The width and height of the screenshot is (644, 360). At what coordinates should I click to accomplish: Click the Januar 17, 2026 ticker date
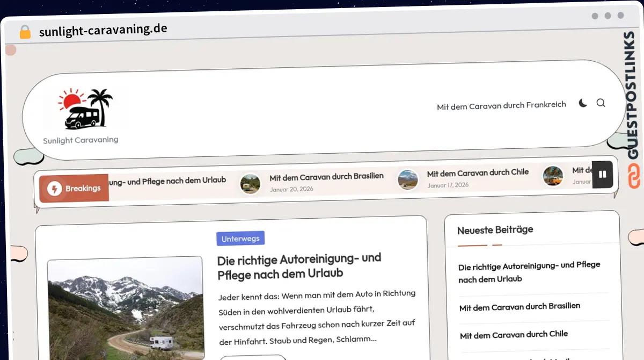448,185
